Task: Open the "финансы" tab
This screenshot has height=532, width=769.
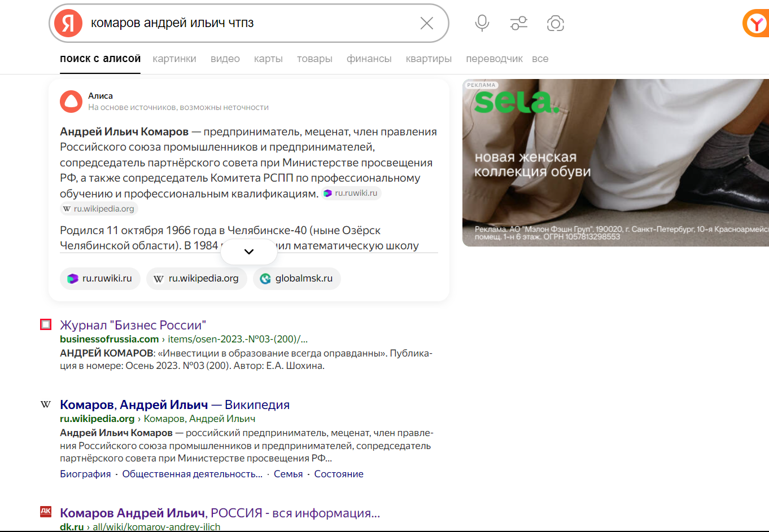Action: [x=369, y=59]
